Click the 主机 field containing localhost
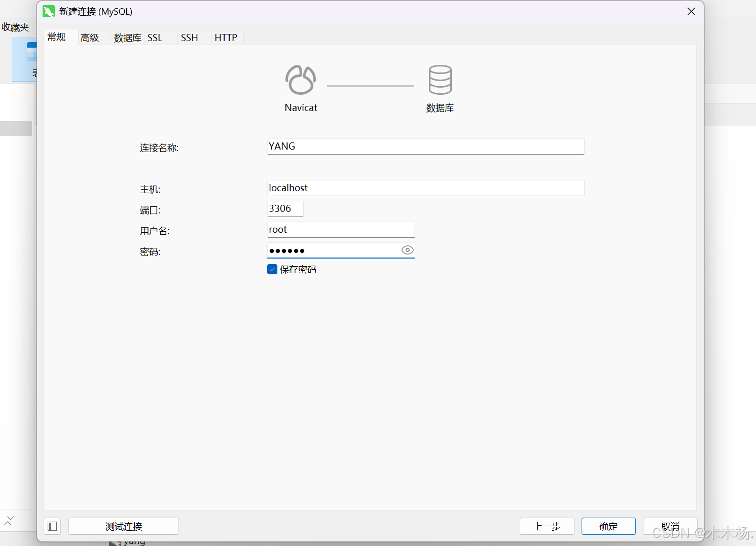756x546 pixels. (426, 188)
